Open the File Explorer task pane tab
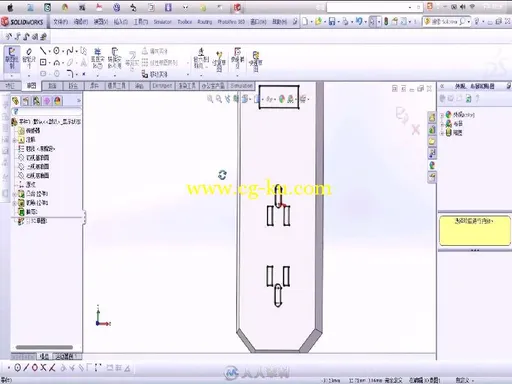The width and height of the screenshot is (512, 384). pos(432,141)
